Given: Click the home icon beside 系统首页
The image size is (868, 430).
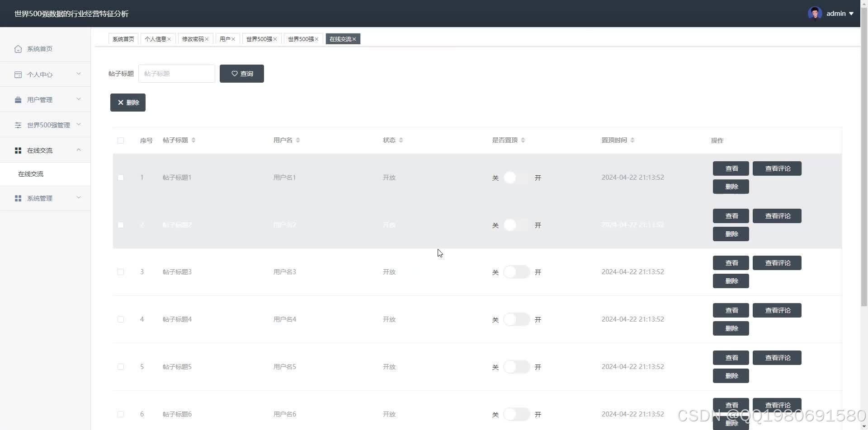Looking at the screenshot, I should pos(18,49).
